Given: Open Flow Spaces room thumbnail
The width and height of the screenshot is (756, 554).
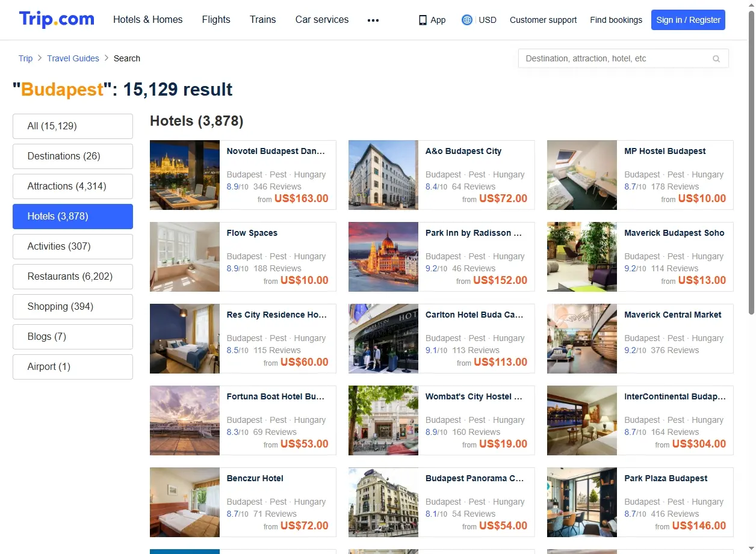Looking at the screenshot, I should [x=185, y=257].
